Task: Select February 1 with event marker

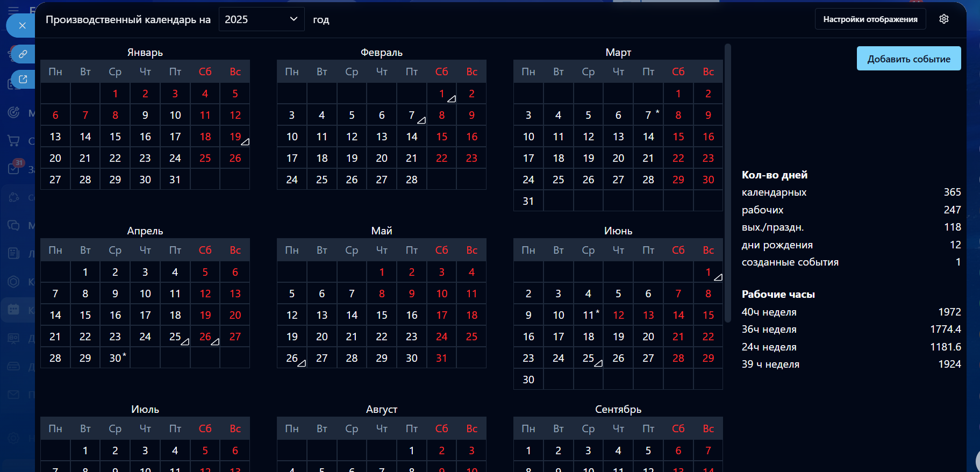Action: (442, 94)
